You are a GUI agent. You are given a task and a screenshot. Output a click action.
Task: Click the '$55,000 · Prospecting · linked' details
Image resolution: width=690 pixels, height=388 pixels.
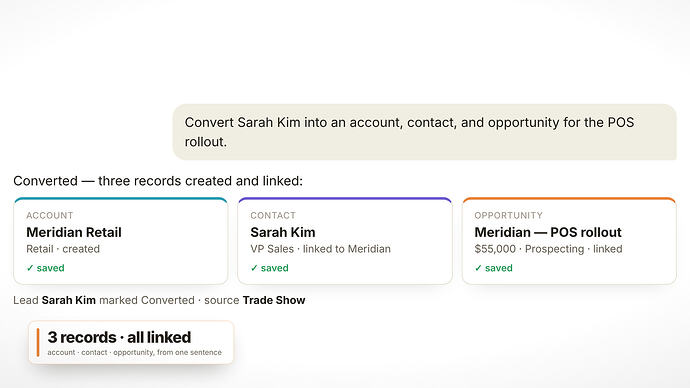pyautogui.click(x=548, y=249)
